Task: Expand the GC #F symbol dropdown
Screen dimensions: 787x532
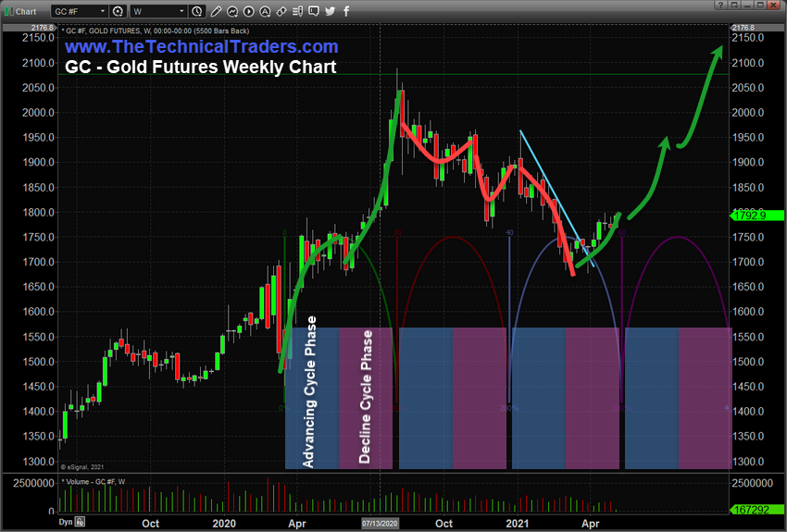Action: (x=80, y=11)
